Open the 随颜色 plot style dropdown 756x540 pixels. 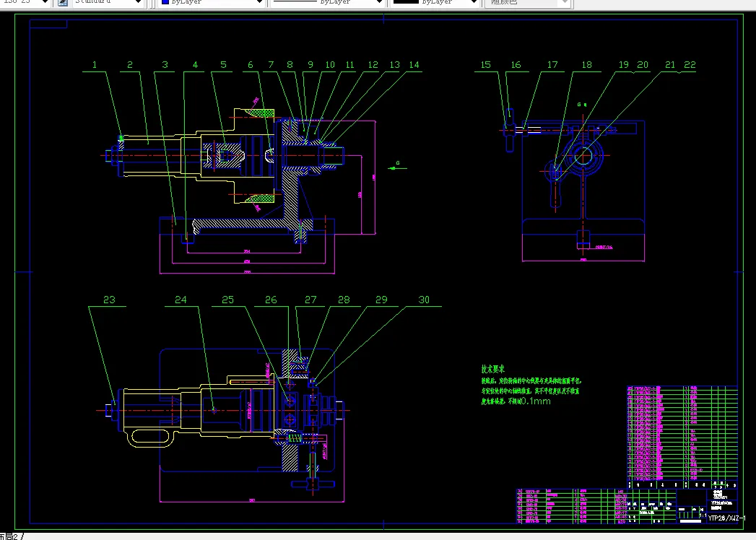pos(565,2)
